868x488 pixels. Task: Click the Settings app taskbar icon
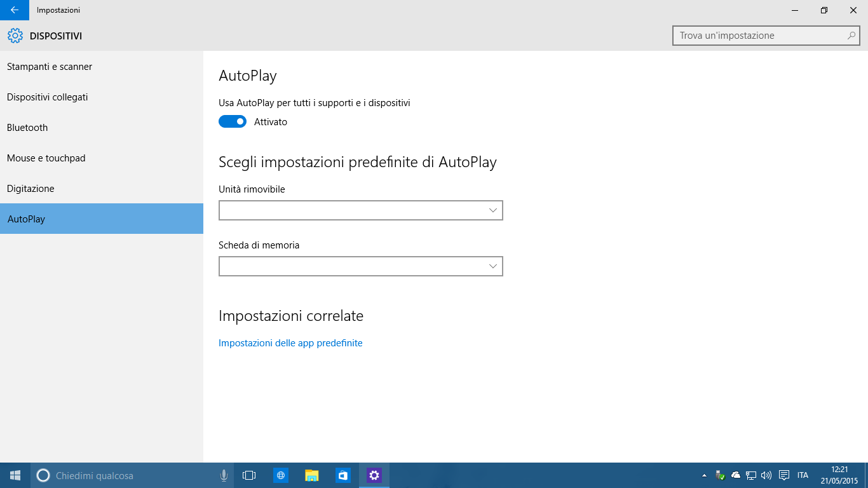point(374,475)
